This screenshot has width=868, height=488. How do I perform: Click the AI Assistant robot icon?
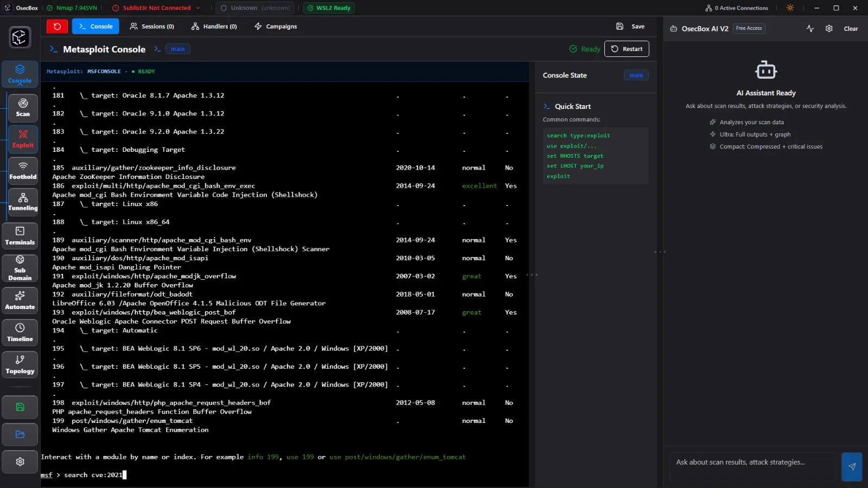(766, 70)
